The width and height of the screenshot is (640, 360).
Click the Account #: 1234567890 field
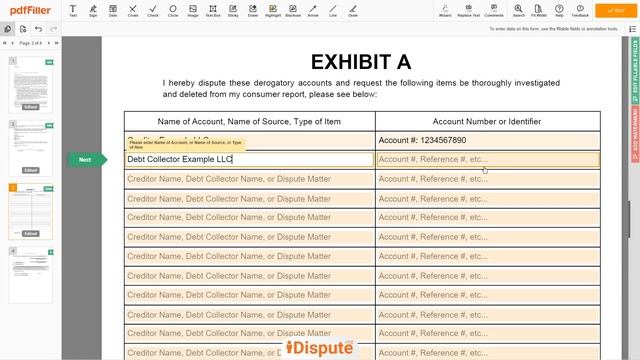[x=488, y=140]
